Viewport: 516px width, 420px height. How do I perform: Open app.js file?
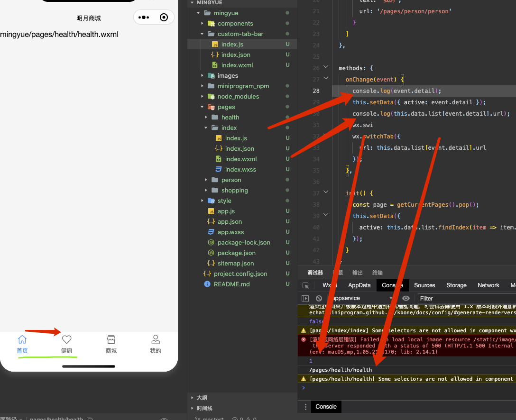[x=226, y=211]
